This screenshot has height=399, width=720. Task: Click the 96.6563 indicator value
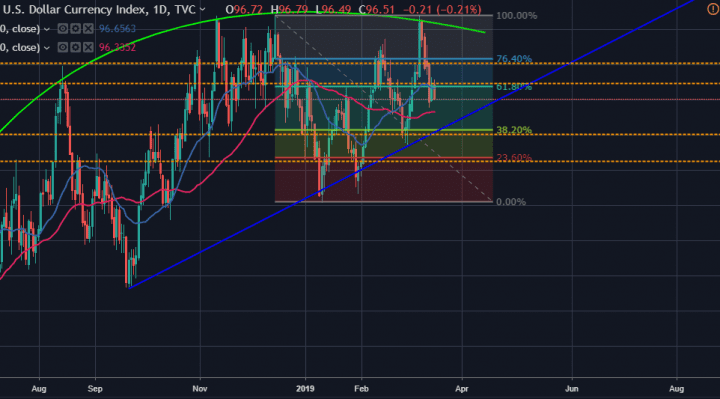[x=118, y=29]
